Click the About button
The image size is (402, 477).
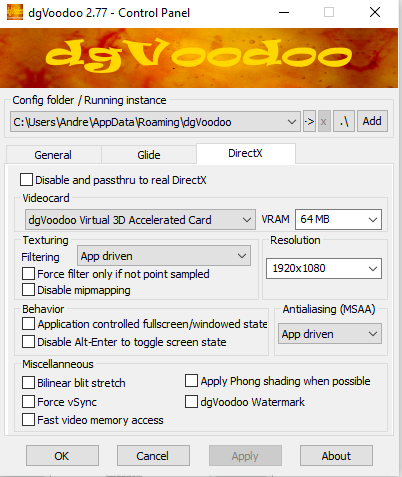pyautogui.click(x=336, y=456)
